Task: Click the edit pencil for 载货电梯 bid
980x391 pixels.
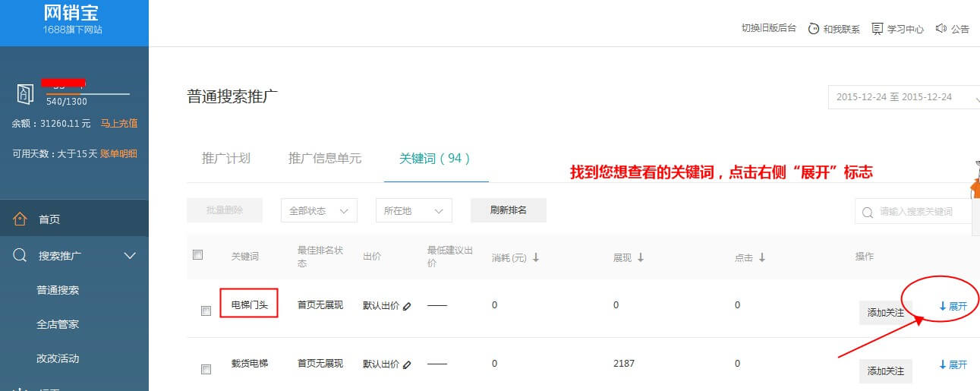Action: 407,364
